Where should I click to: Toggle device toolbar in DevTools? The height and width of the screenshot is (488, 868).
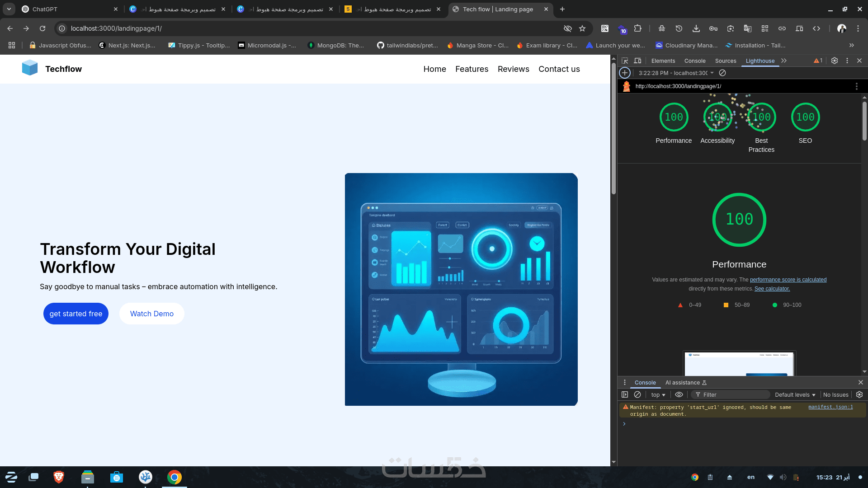(x=637, y=61)
